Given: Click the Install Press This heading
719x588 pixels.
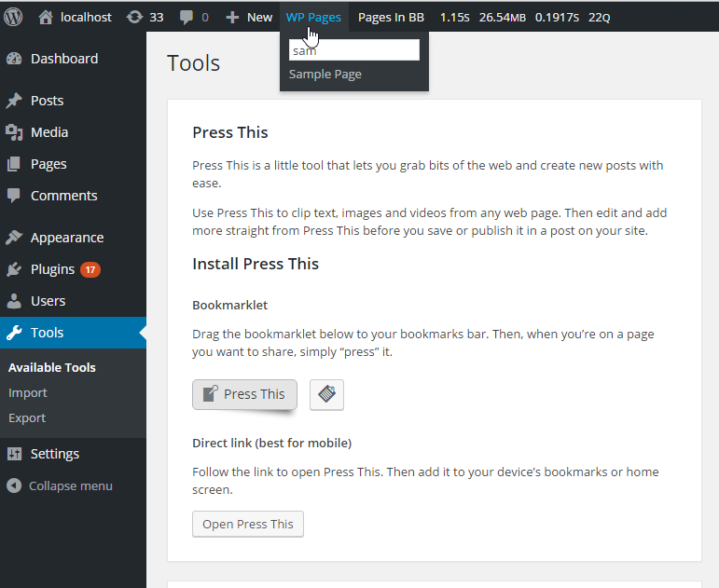Looking at the screenshot, I should click(256, 264).
